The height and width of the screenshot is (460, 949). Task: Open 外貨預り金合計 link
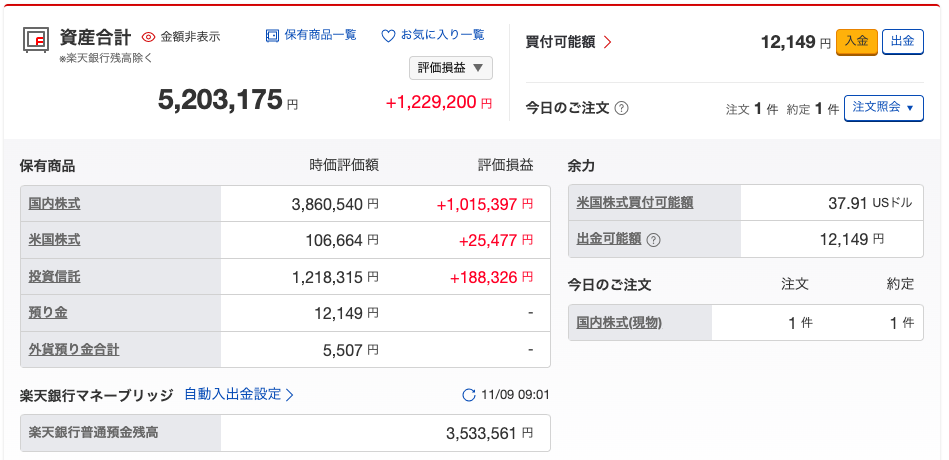click(x=74, y=349)
